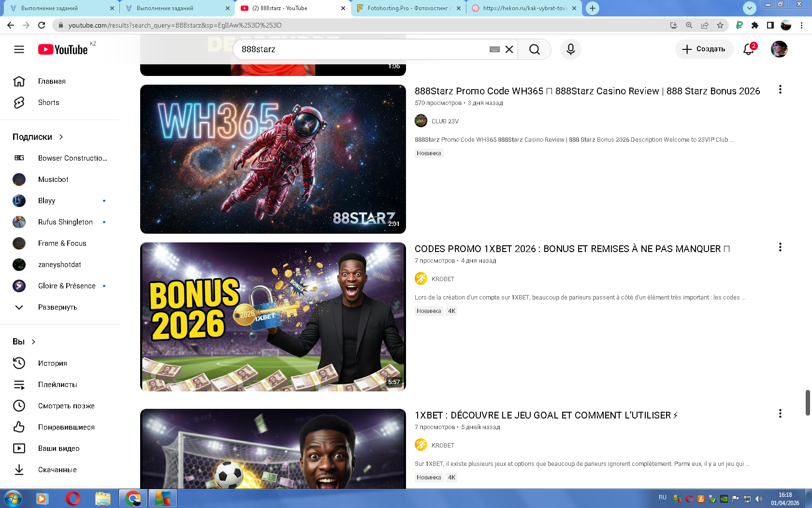Click the voice search microphone icon
The image size is (812, 508).
(570, 49)
